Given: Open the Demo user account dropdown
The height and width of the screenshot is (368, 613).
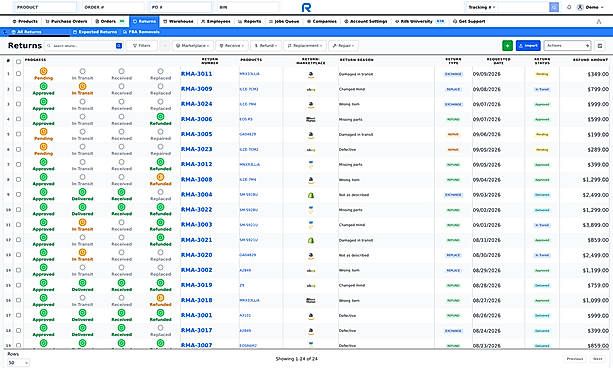Looking at the screenshot, I should (x=591, y=7).
